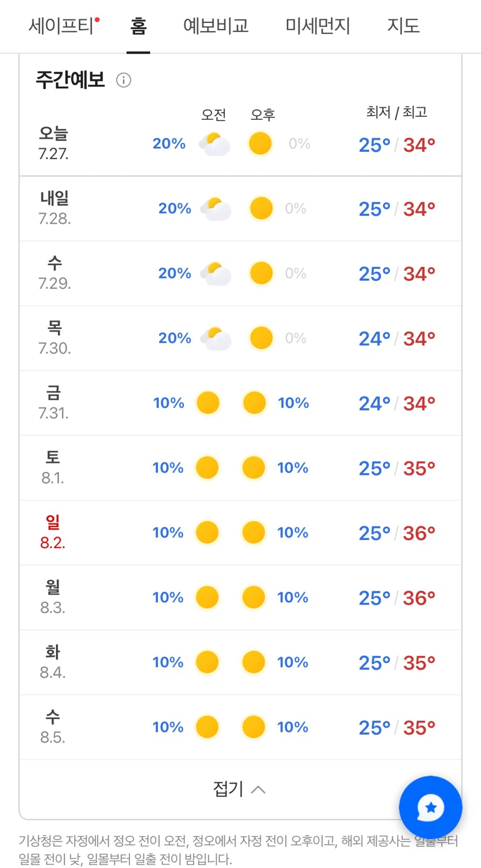Screen dimensions: 481x868
Task: Tap the blue star chat floating button
Action: (430, 807)
